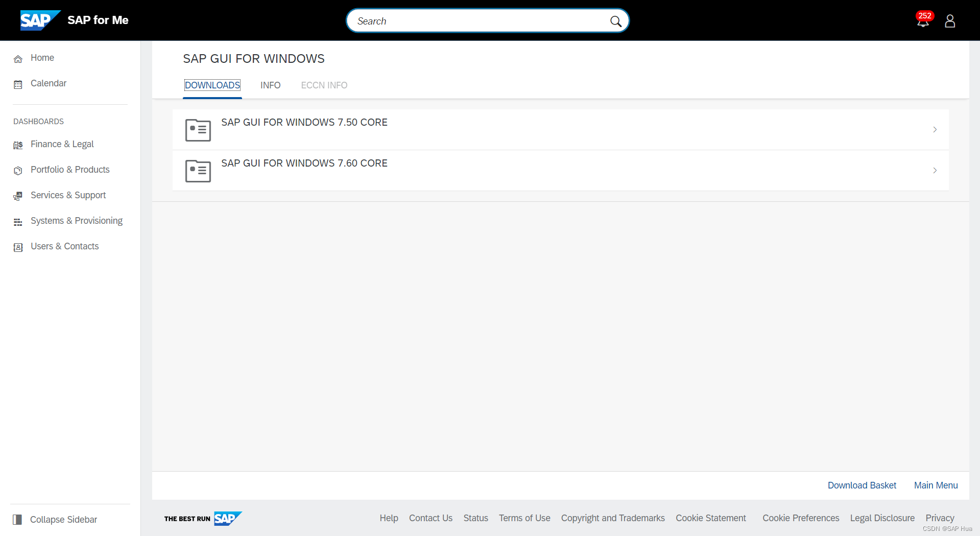Open Users & Contacts dashboard
The image size is (980, 536).
click(65, 246)
